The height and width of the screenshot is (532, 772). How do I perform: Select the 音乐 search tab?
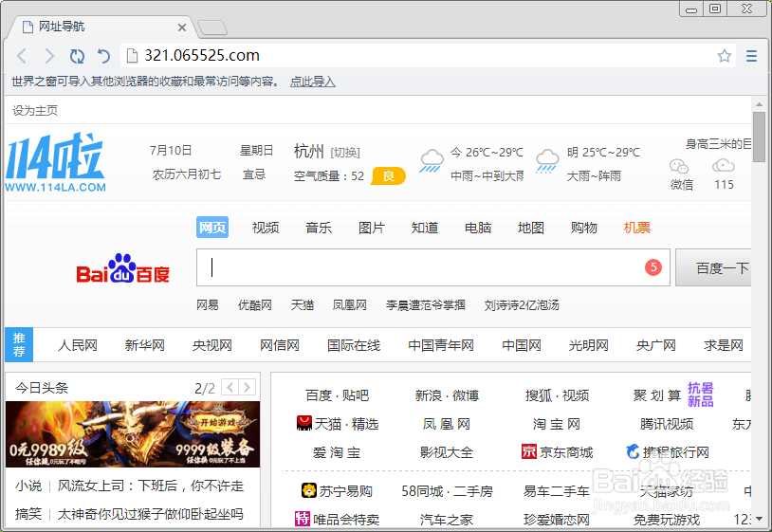pos(319,228)
